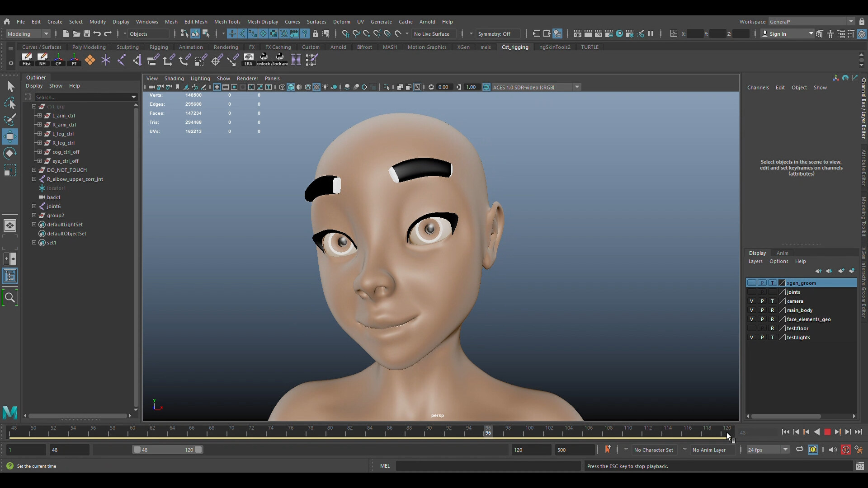Viewport: 868px width, 488px height.
Task: Open the Mesh Display menu
Action: (x=263, y=21)
